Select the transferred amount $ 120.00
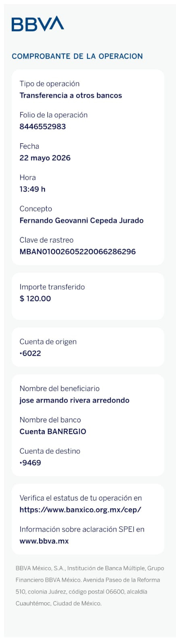 (35, 298)
